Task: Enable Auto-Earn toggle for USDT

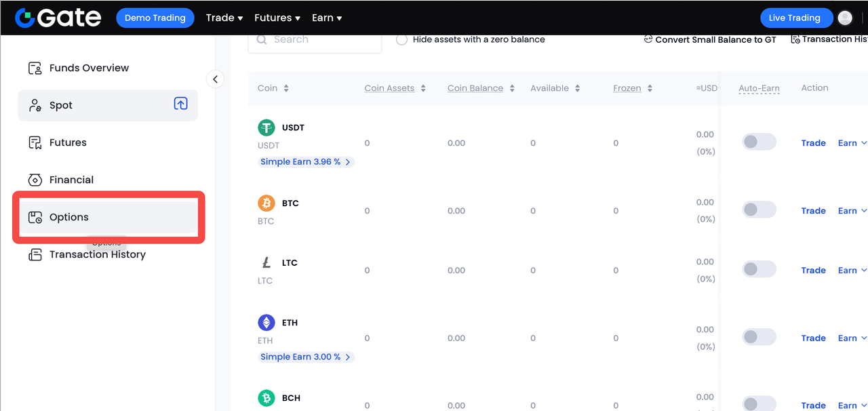Action: [x=759, y=142]
